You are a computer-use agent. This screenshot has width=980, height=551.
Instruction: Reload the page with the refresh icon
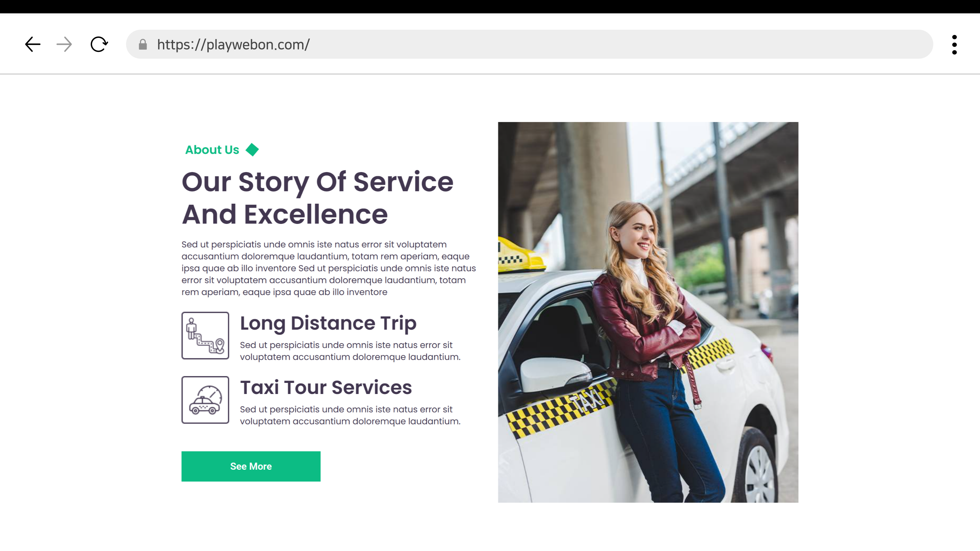tap(99, 44)
